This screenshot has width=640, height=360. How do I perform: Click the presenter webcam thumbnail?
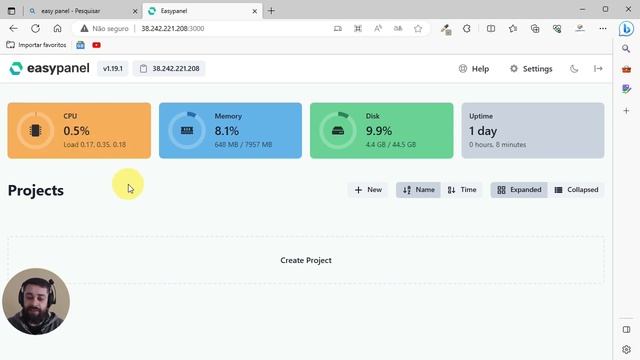click(x=36, y=302)
